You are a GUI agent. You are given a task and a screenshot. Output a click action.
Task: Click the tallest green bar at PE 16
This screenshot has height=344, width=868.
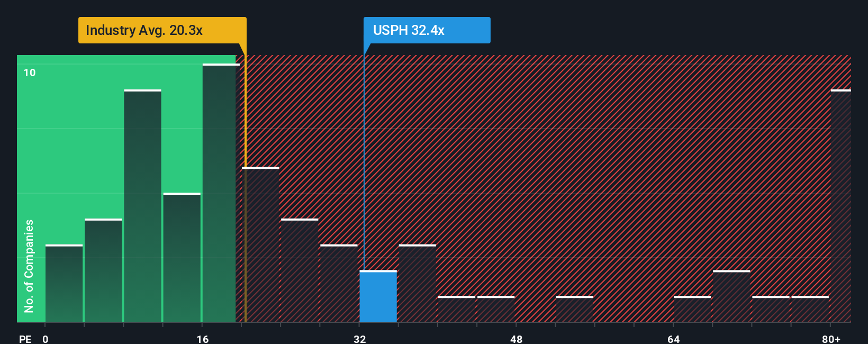(x=221, y=193)
